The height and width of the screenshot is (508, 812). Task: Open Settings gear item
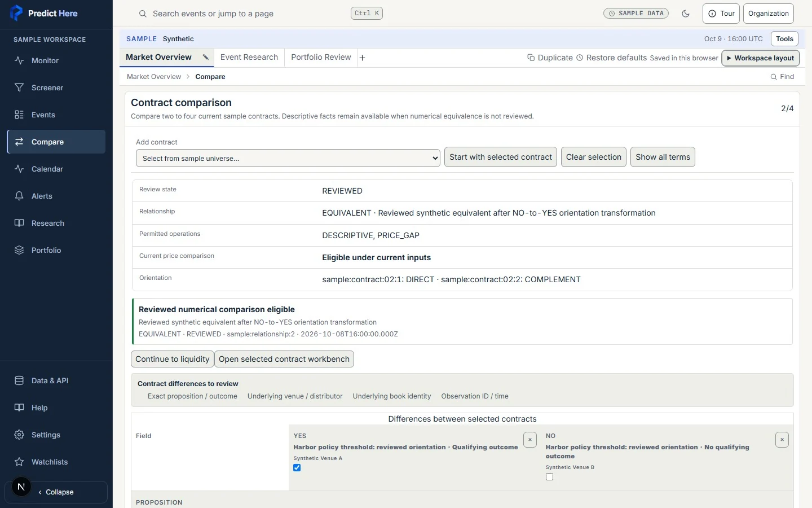coord(56,435)
